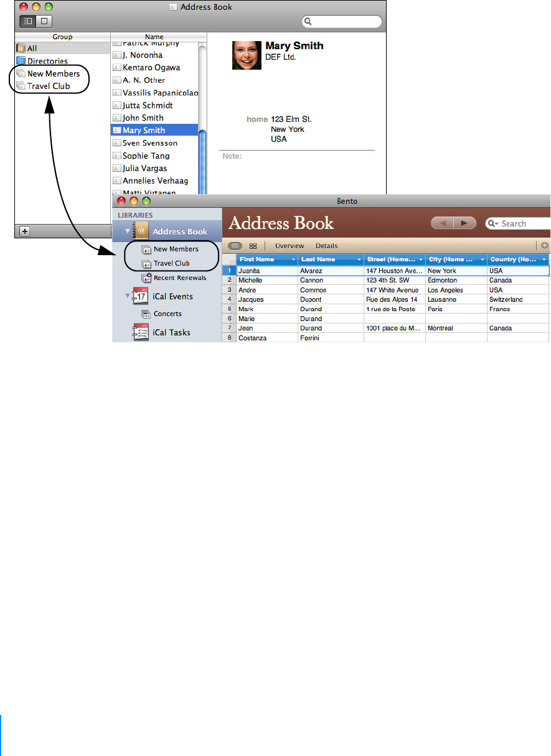Go to next record in Bento

coord(464,223)
